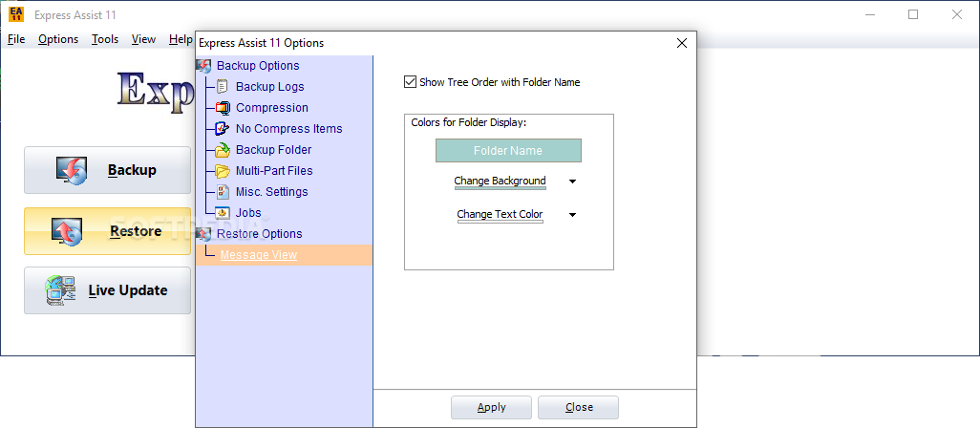Select the Restore Options tree heading
The image size is (980, 428).
260,234
